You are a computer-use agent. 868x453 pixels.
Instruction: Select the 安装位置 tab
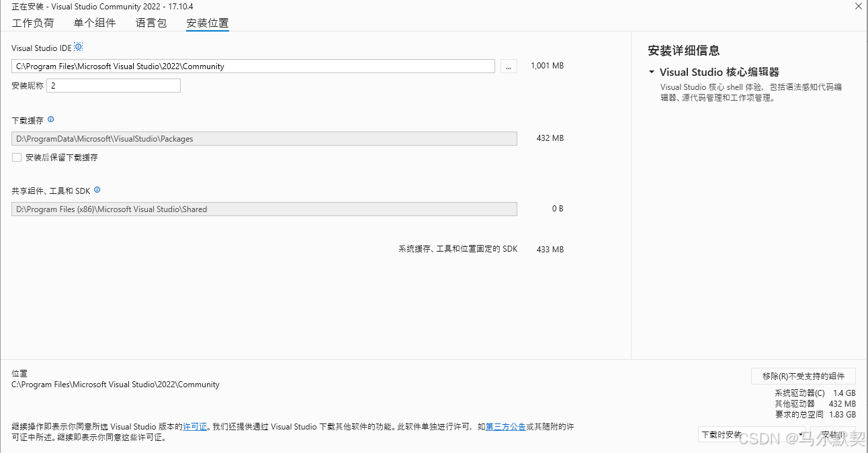(208, 23)
